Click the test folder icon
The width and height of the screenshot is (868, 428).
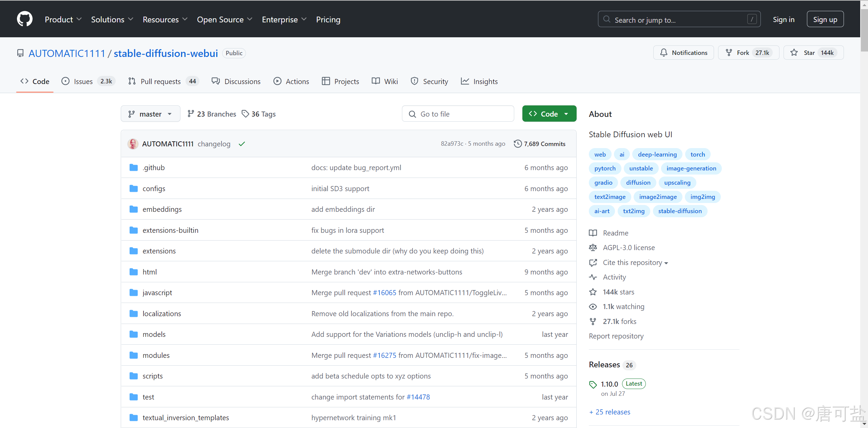(x=134, y=397)
